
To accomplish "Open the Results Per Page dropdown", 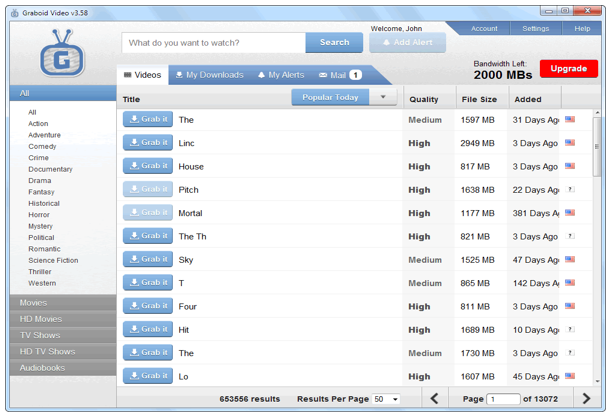I will coord(385,399).
